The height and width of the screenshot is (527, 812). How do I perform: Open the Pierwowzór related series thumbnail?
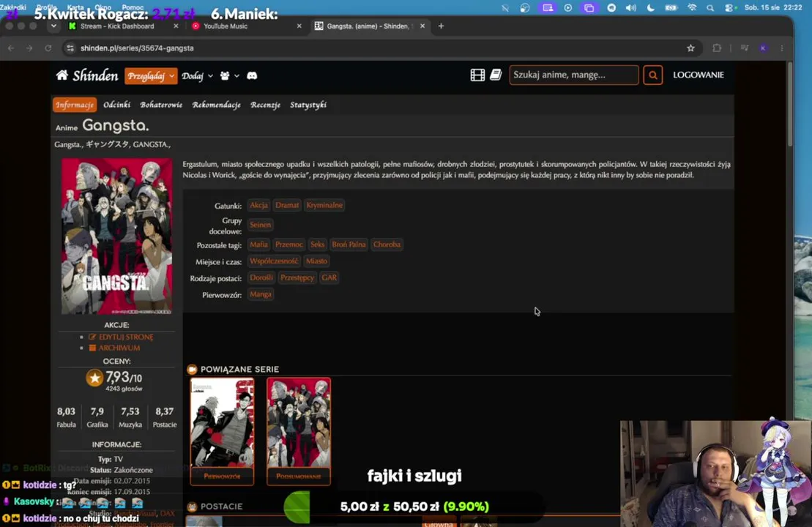[222, 431]
